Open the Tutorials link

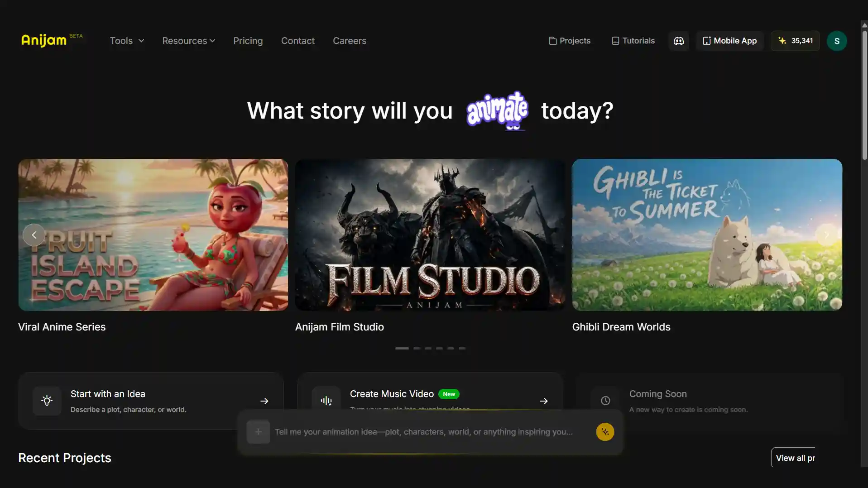(x=633, y=41)
